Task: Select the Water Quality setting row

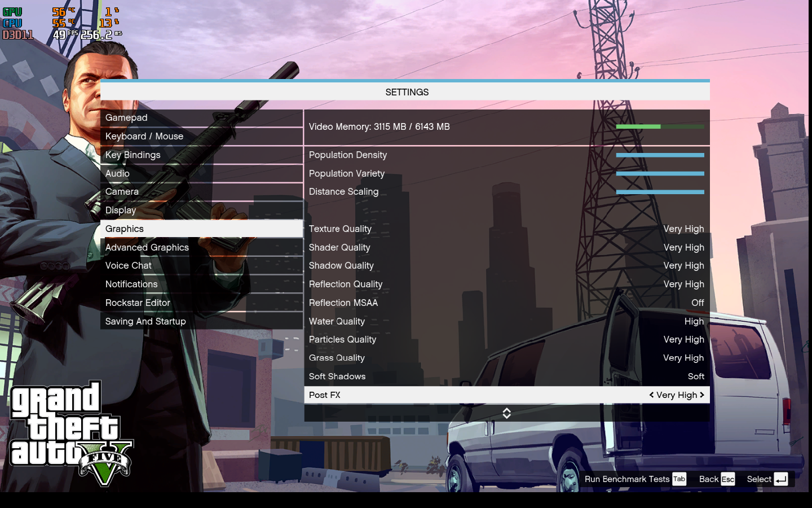Action: [x=507, y=321]
